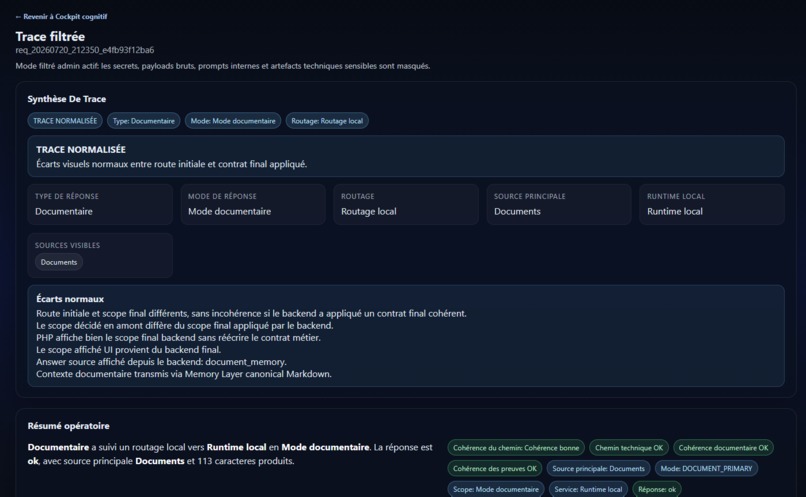Click the 'Résumé opératoire' section title

coord(68,426)
